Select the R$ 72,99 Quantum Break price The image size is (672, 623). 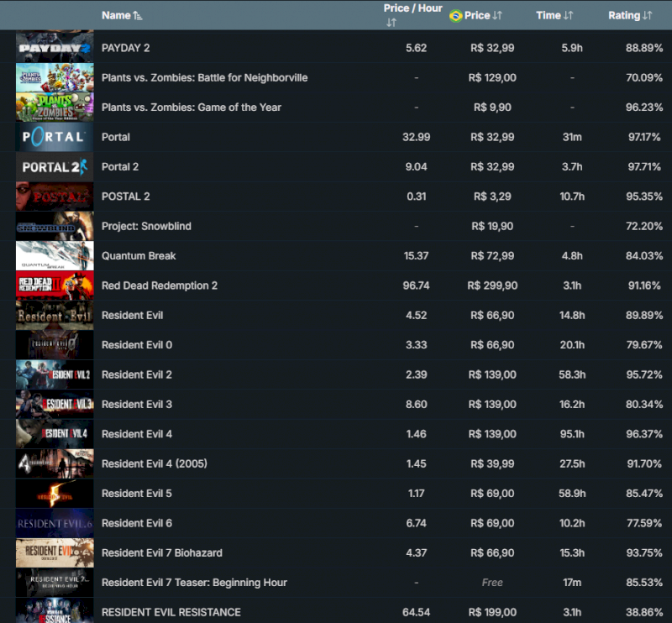tap(492, 256)
